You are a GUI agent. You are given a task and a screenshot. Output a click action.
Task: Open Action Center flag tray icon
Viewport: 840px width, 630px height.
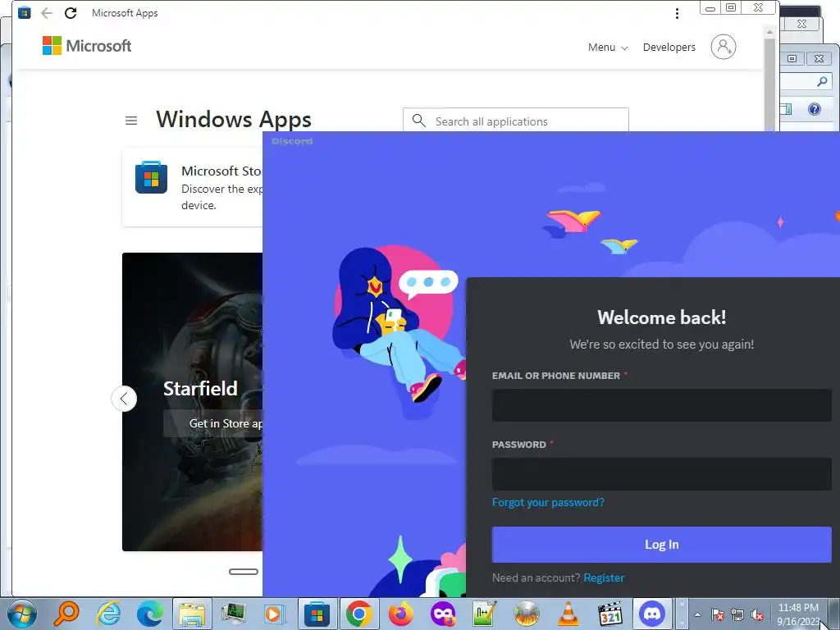717,615
